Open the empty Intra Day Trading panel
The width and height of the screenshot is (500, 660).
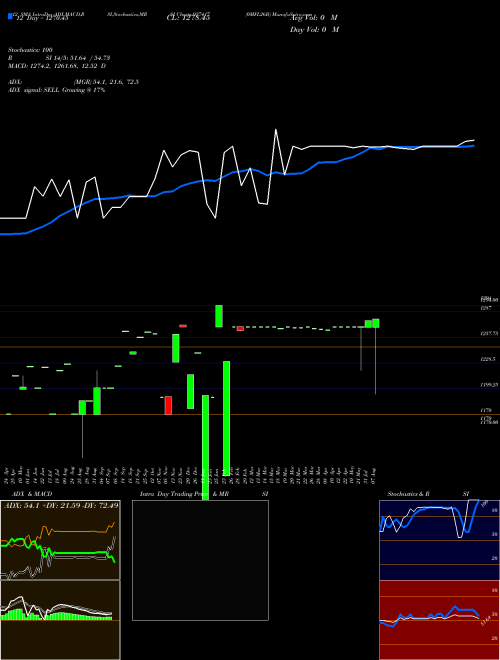click(x=200, y=560)
